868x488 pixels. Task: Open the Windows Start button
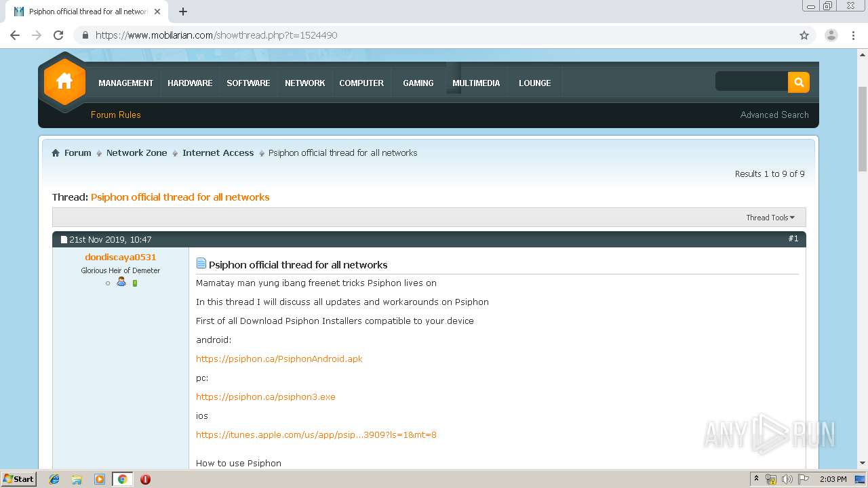pos(19,479)
